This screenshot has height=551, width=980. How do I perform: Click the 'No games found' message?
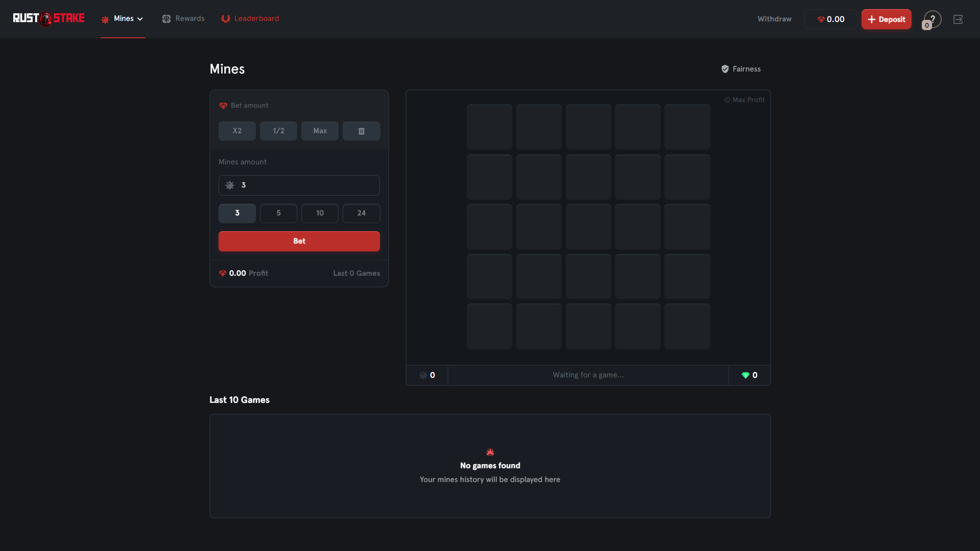[490, 466]
